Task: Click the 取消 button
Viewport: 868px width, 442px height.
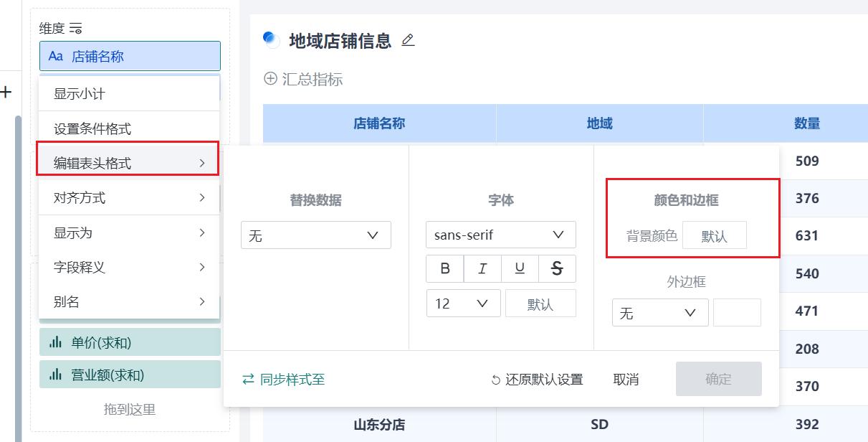Action: (626, 380)
